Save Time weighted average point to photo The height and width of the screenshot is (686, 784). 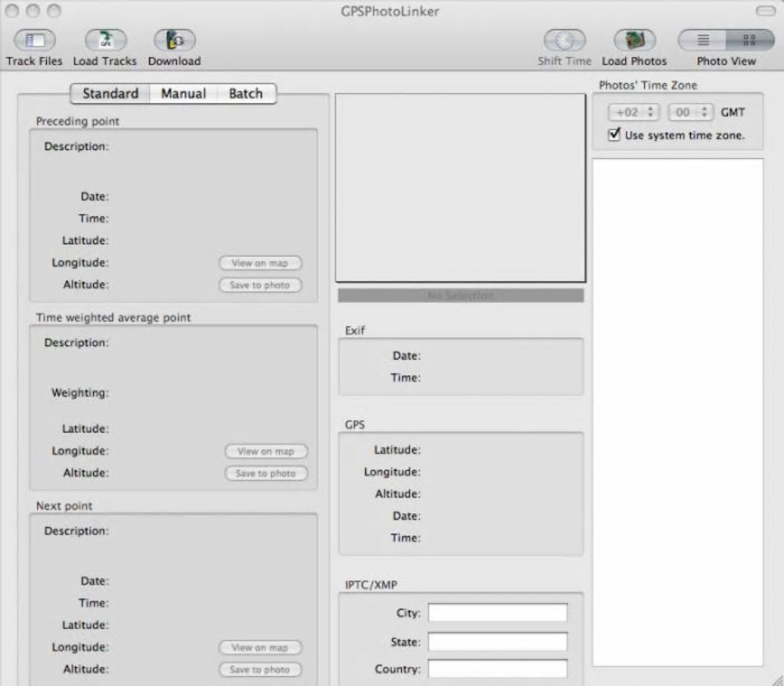[x=266, y=473]
